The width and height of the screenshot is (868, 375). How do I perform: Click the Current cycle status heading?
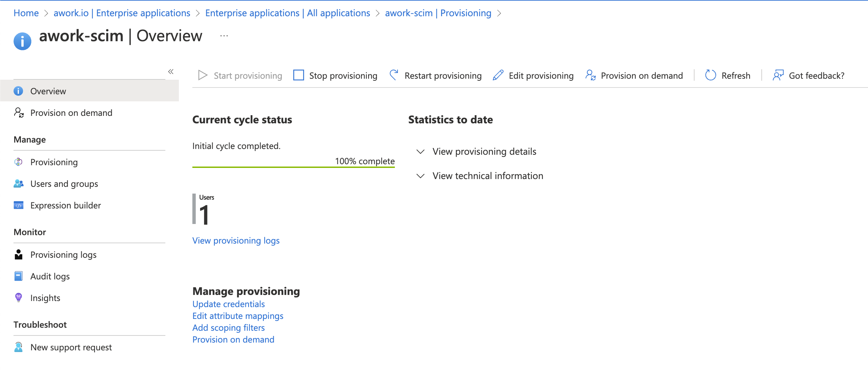pos(242,120)
